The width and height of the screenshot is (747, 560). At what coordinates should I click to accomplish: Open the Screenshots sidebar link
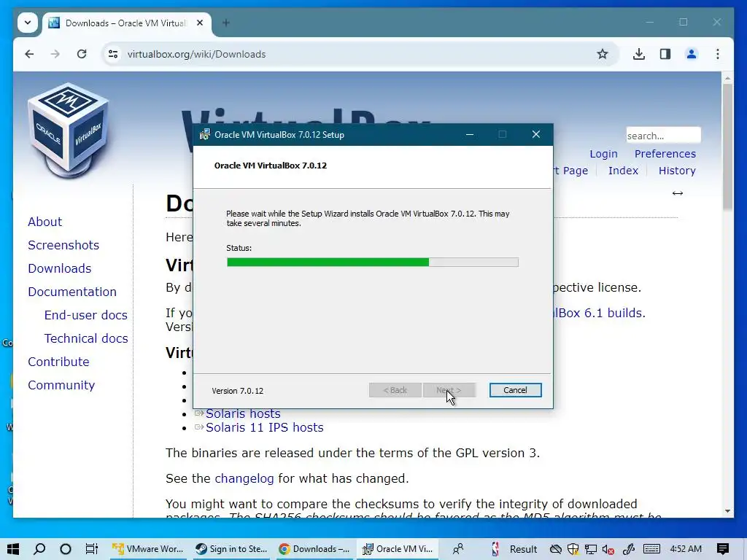[x=63, y=245]
